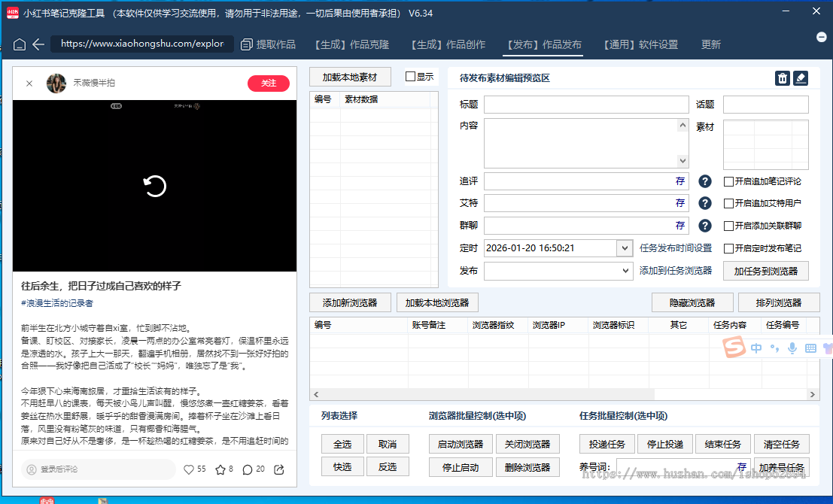Click 投递任务 button
The height and width of the screenshot is (504, 833).
pos(607,444)
